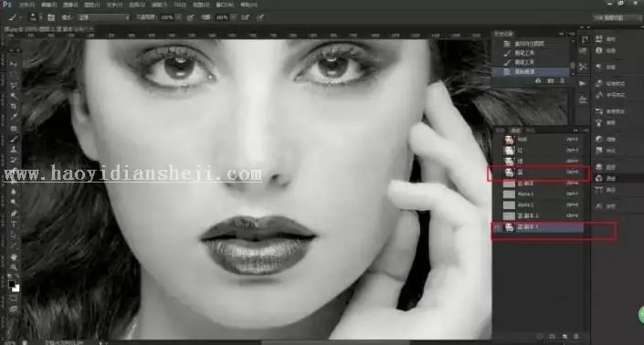This screenshot has height=345, width=644.
Task: Toggle the airbrush option in options bar
Action: tap(245, 17)
